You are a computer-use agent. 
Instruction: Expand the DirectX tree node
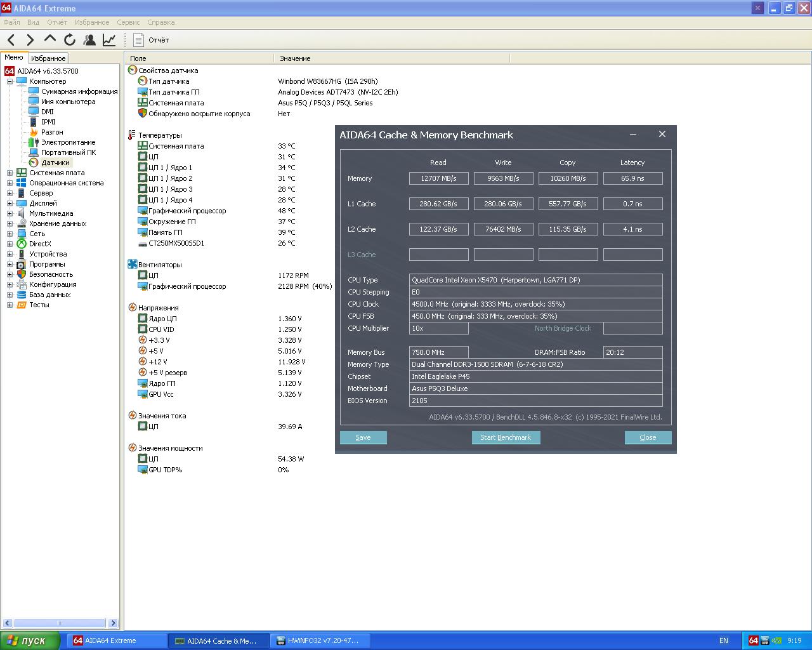(x=10, y=244)
